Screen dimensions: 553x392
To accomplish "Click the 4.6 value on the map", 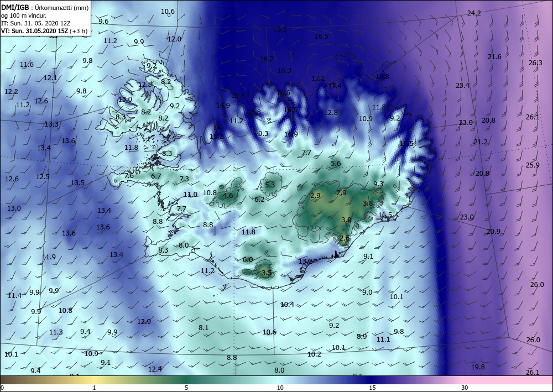I will coord(228,195).
